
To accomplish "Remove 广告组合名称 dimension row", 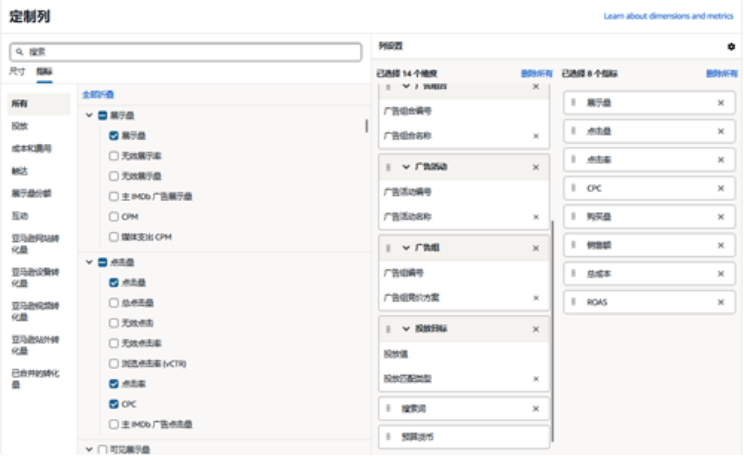I will coord(536,136).
